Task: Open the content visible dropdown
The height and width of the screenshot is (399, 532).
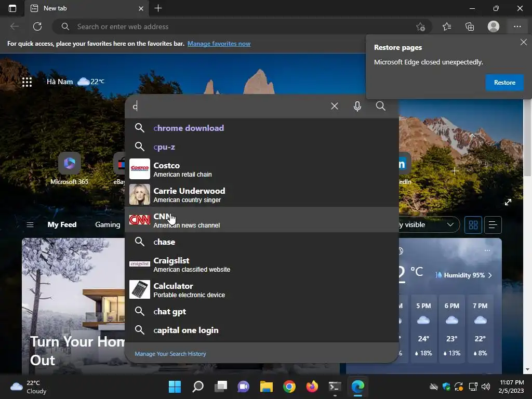Action: pos(429,224)
